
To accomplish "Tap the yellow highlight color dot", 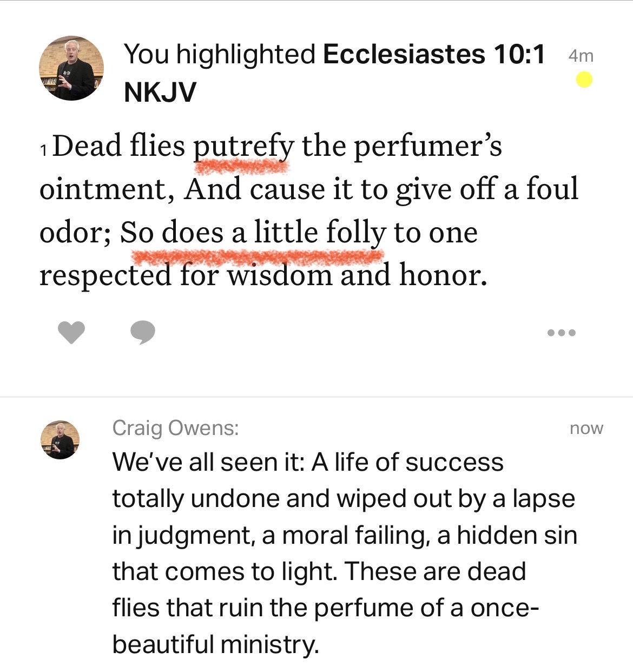I will (x=584, y=80).
